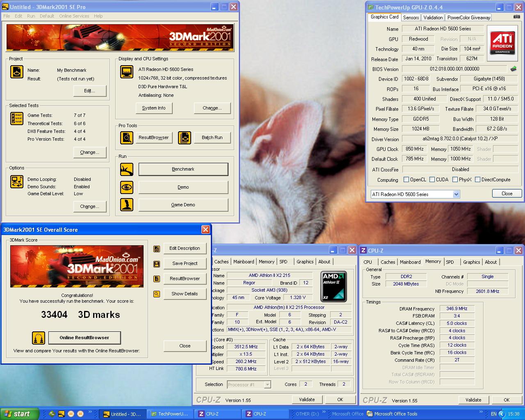The width and height of the screenshot is (525, 420).
Task: Open the Online Services menu
Action: pyautogui.click(x=74, y=16)
